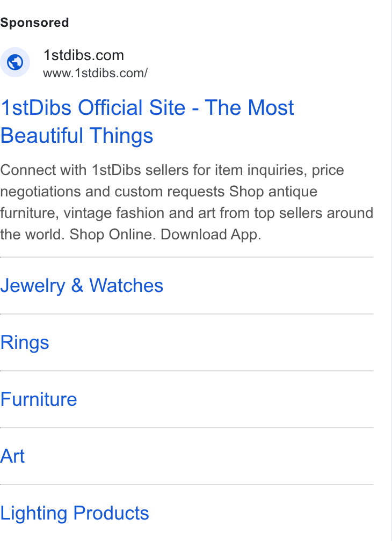392x541 pixels.
Task: Click the vertical scrollbar at right edge
Action: (x=391, y=270)
